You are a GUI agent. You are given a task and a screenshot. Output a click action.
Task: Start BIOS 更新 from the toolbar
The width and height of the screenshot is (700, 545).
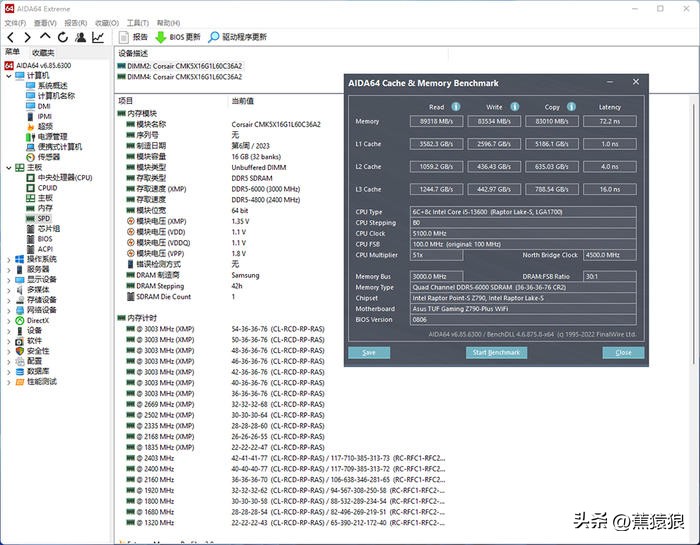(178, 37)
